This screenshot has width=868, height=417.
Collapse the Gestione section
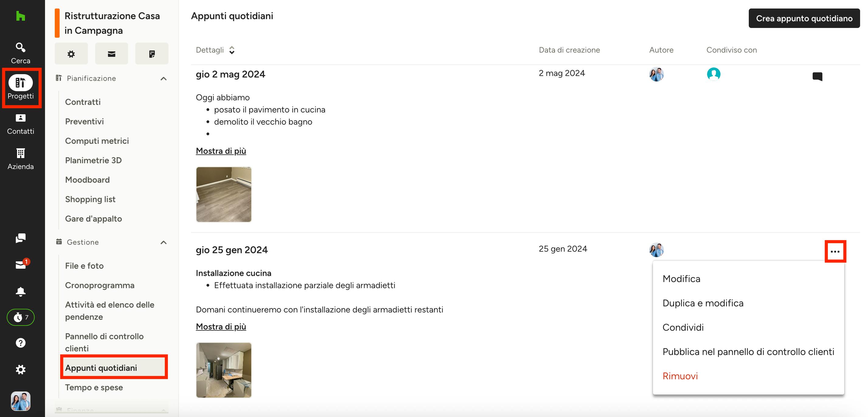[x=163, y=242]
